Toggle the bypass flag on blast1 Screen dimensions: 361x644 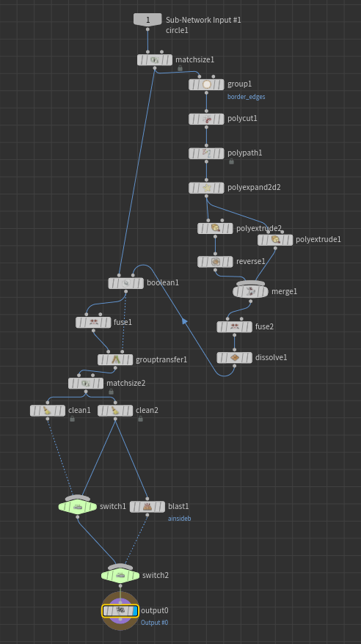(134, 507)
